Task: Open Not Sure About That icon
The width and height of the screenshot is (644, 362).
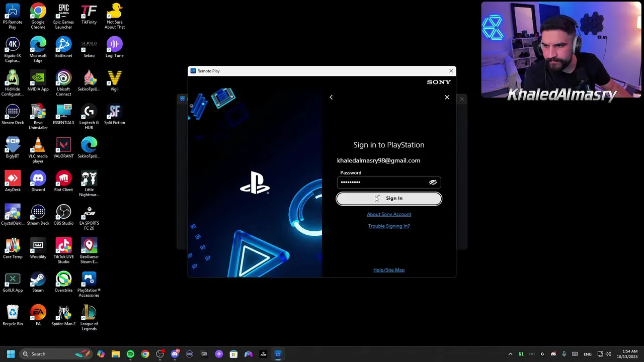Action: 114,16
